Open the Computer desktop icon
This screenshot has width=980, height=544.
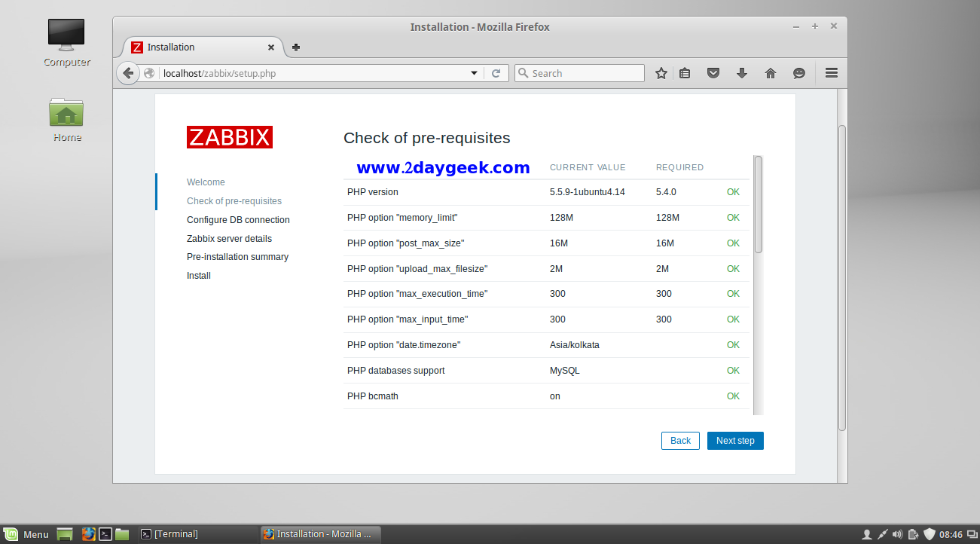click(x=66, y=42)
